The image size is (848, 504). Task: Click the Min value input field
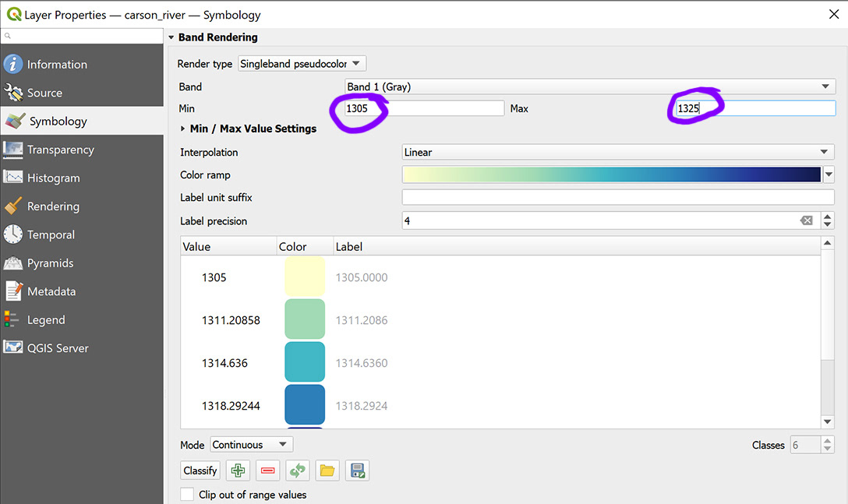(x=425, y=108)
